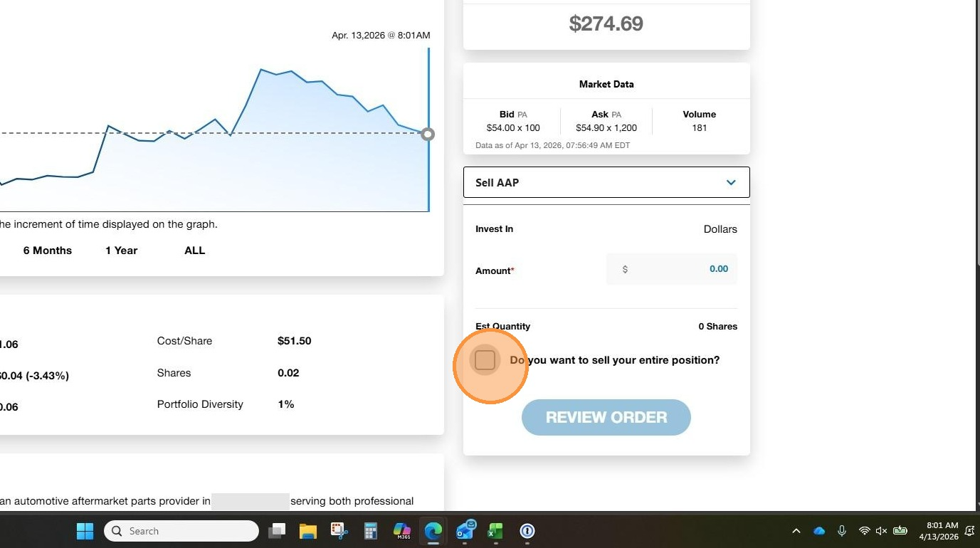Click the Est Quantity 0 Shares value
980x548 pixels.
pyautogui.click(x=717, y=327)
